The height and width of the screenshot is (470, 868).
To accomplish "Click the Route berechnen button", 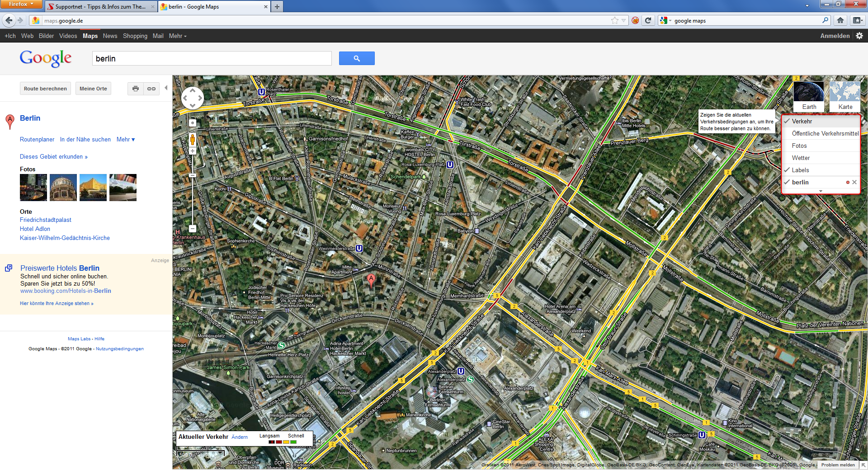I will coord(45,88).
